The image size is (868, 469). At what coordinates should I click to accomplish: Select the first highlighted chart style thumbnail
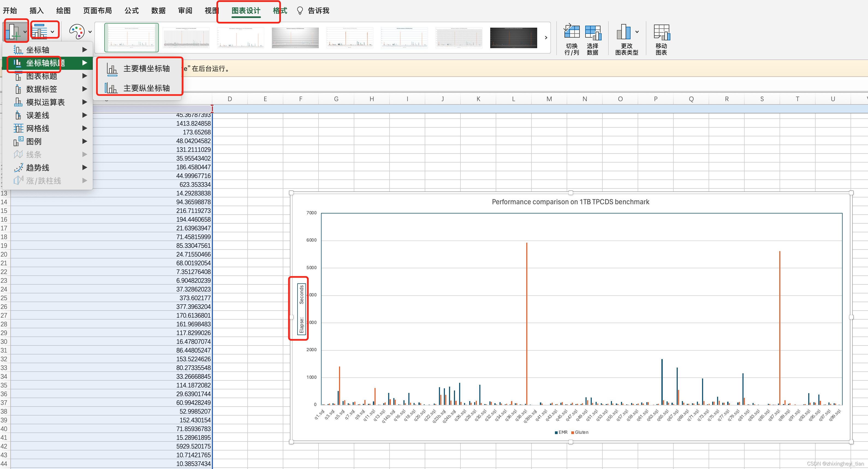point(131,38)
